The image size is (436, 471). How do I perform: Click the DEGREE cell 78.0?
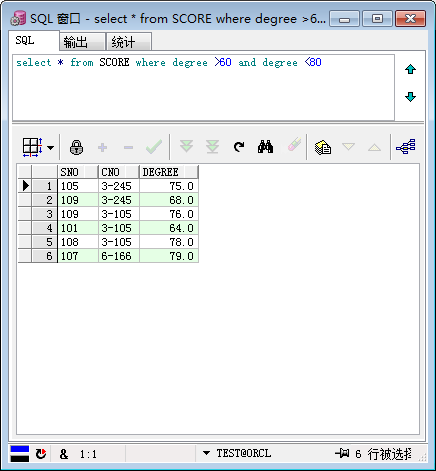169,242
